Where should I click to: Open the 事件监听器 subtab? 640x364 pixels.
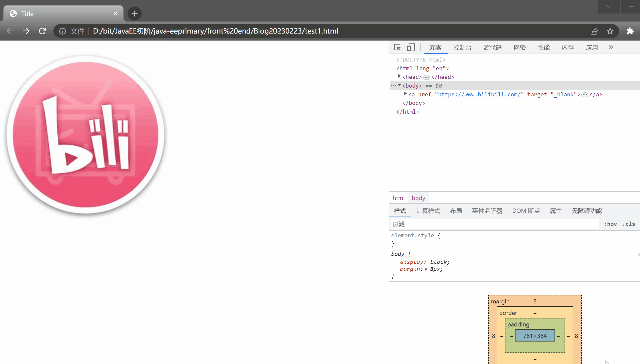point(487,211)
